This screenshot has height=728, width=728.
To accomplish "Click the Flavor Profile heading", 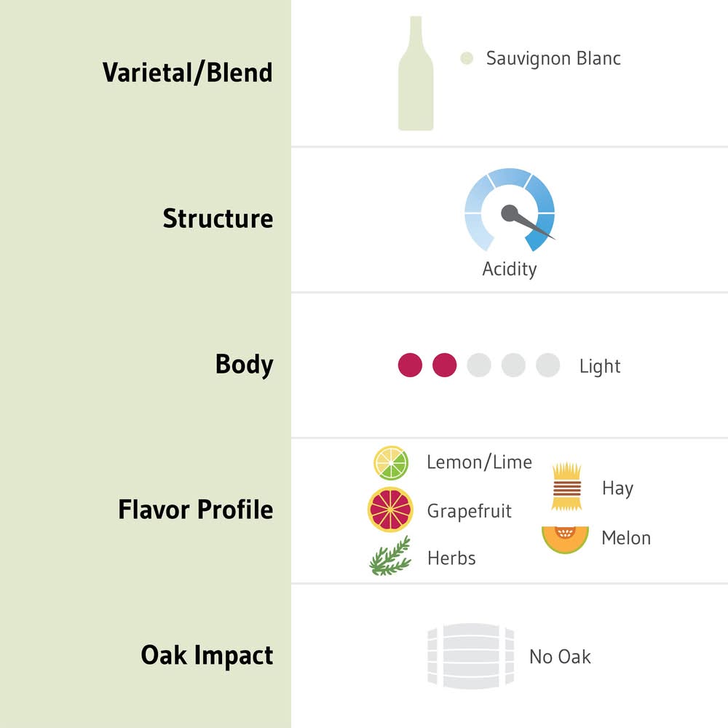I will [195, 510].
